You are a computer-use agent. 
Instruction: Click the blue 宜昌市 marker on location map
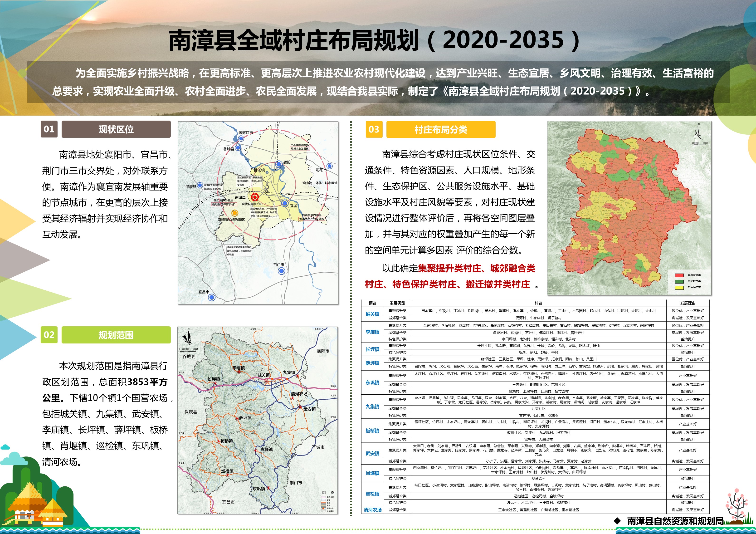[212, 298]
